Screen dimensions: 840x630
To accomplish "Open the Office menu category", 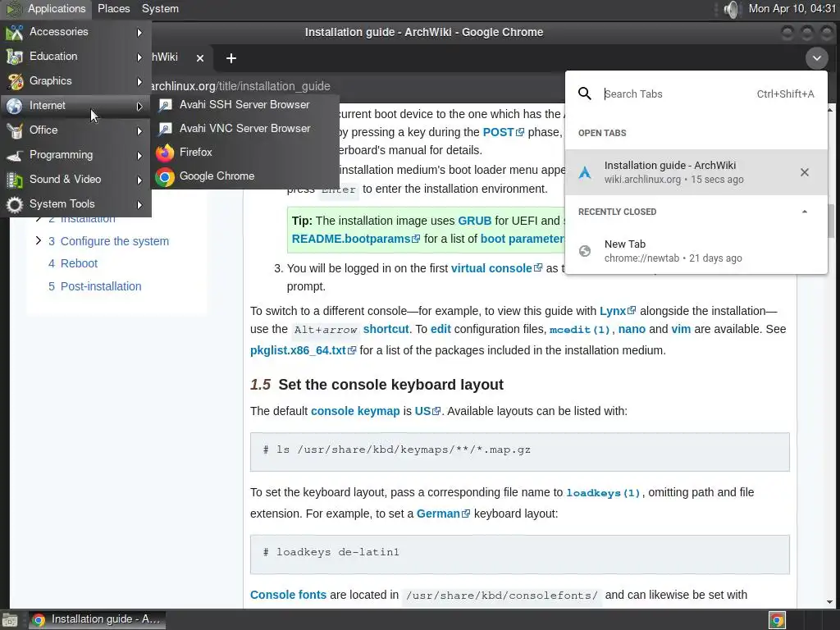I will [75, 130].
